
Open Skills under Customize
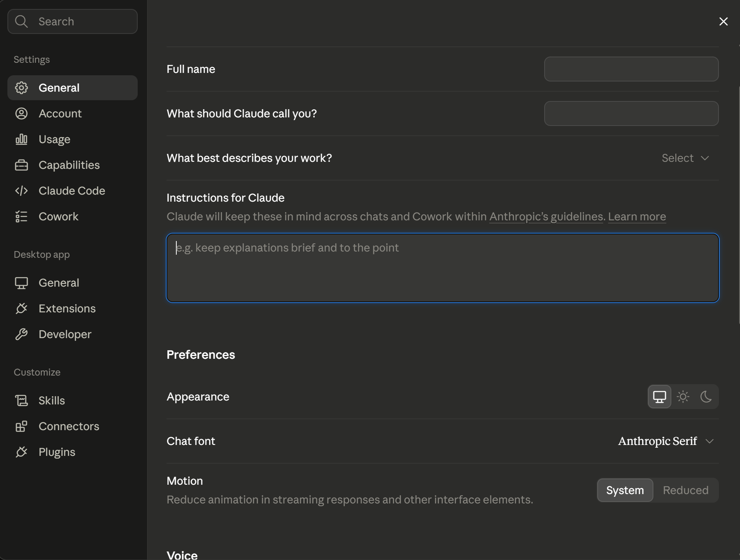coord(73,401)
